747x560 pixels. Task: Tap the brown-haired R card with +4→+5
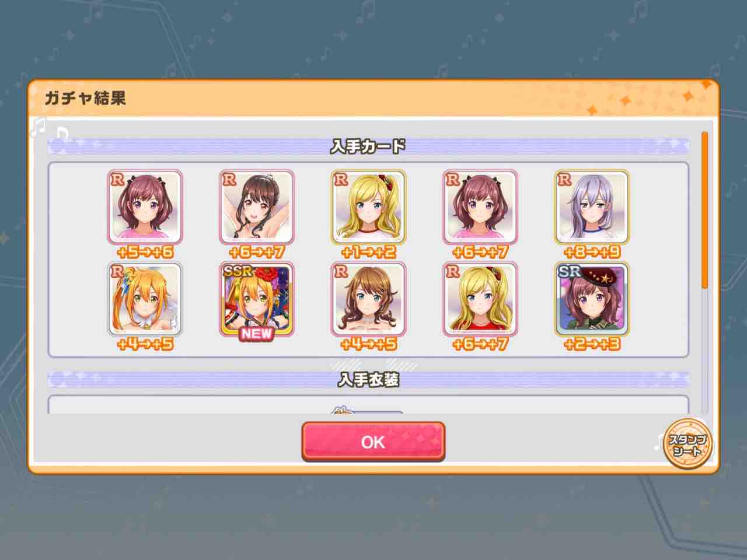coord(368,300)
